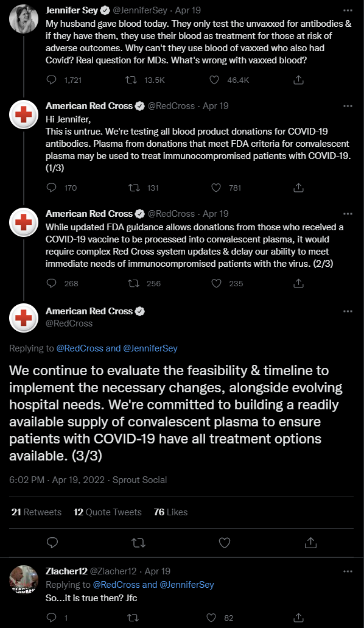Screen dimensions: 364x628
Task: Retweet the Red Cross (2/3) tweet
Action: pyautogui.click(x=133, y=283)
